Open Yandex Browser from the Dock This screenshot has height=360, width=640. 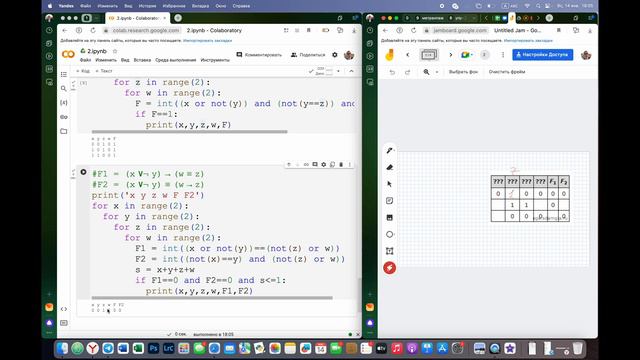[x=93, y=348]
